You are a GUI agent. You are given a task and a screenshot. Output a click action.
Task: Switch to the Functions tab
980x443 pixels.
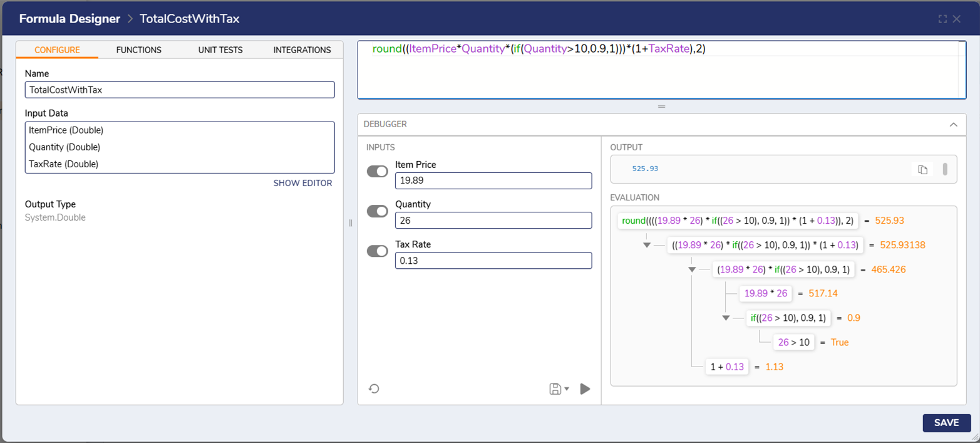click(138, 50)
